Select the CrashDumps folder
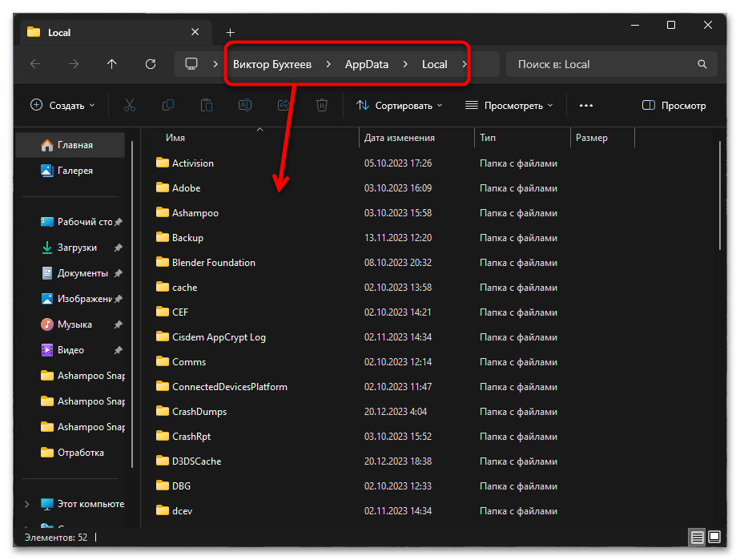740x560 pixels. tap(191, 412)
